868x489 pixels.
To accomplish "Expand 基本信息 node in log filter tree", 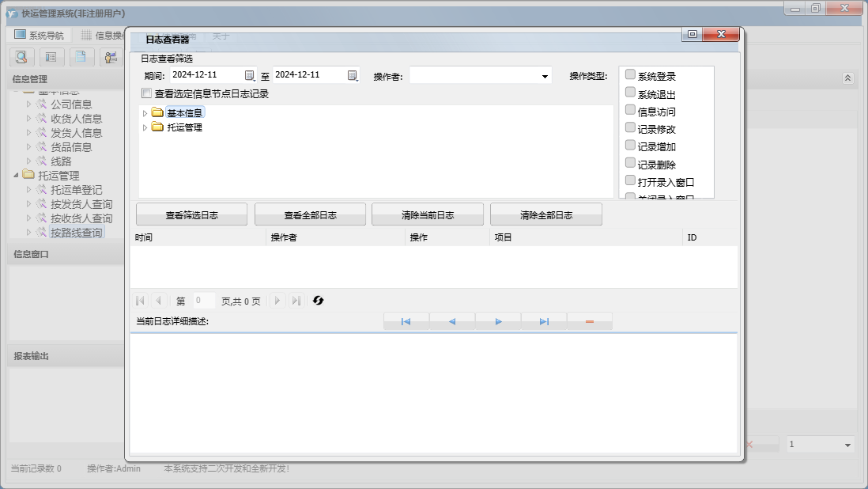I will tap(145, 113).
